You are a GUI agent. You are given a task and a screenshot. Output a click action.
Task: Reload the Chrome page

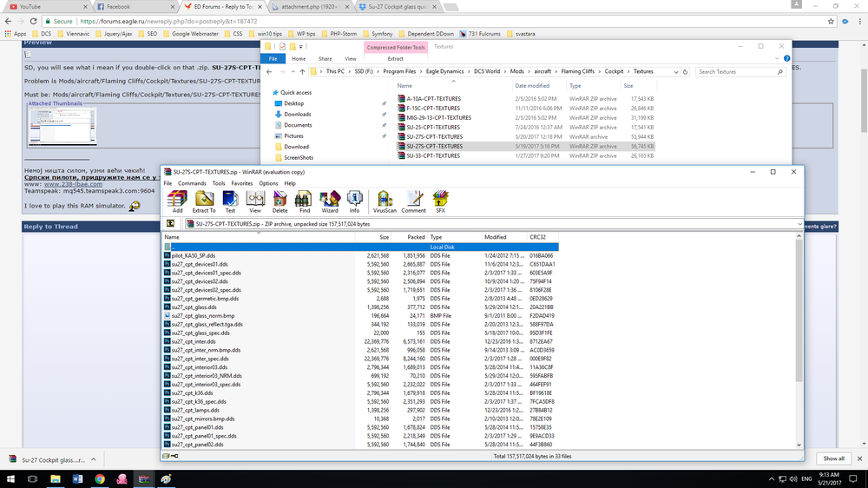(33, 21)
